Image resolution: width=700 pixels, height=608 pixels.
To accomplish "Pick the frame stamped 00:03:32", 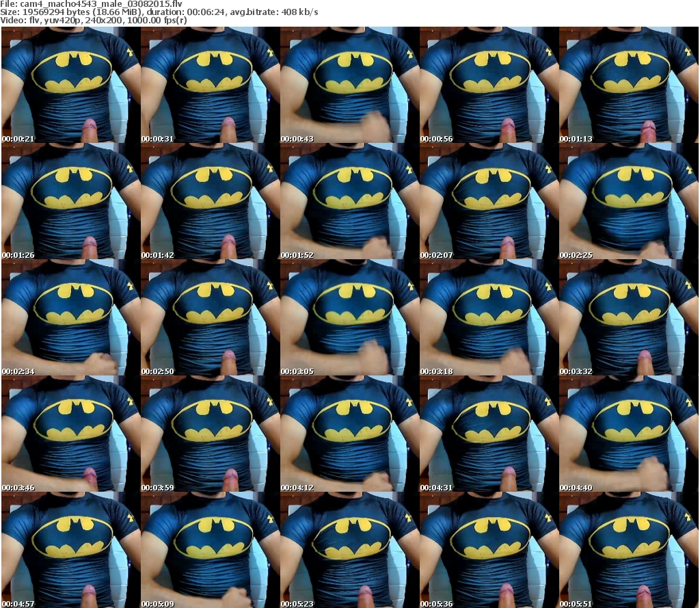I will point(629,317).
